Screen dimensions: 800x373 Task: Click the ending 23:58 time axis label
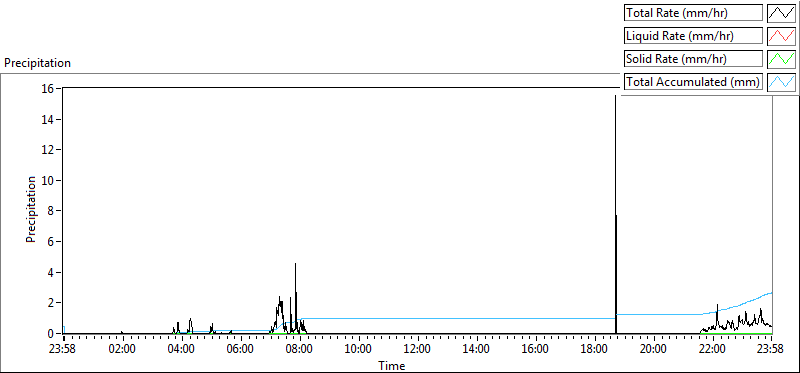point(771,350)
